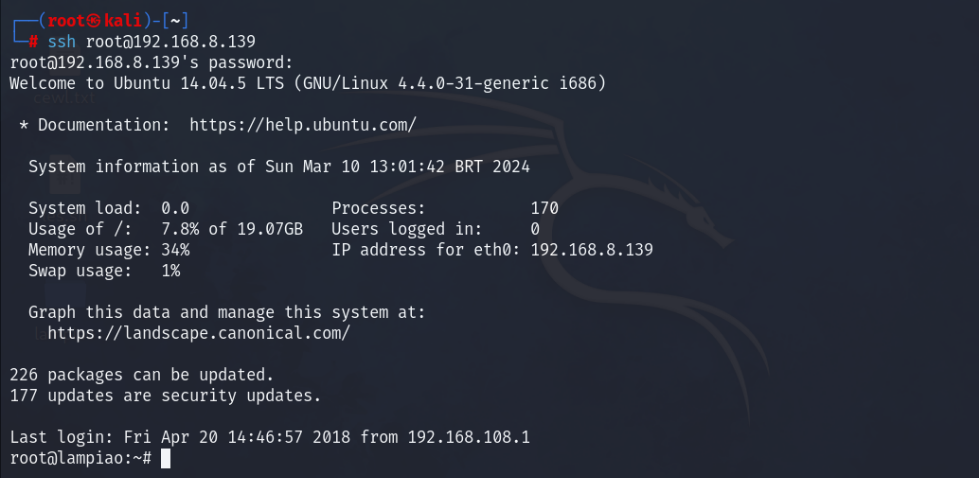Click the block cursor at the lampiao prompt
The height and width of the screenshot is (478, 979).
click(x=166, y=458)
